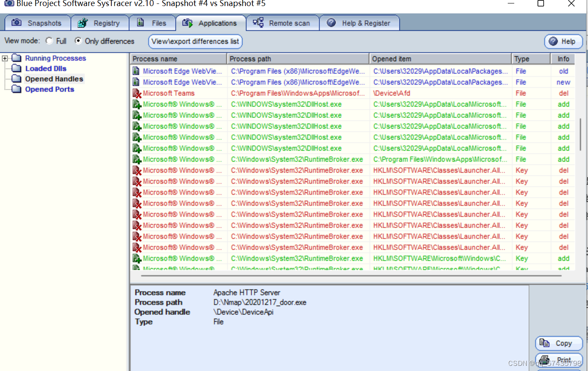The image size is (588, 371).
Task: Sort by Type column header
Action: [531, 59]
